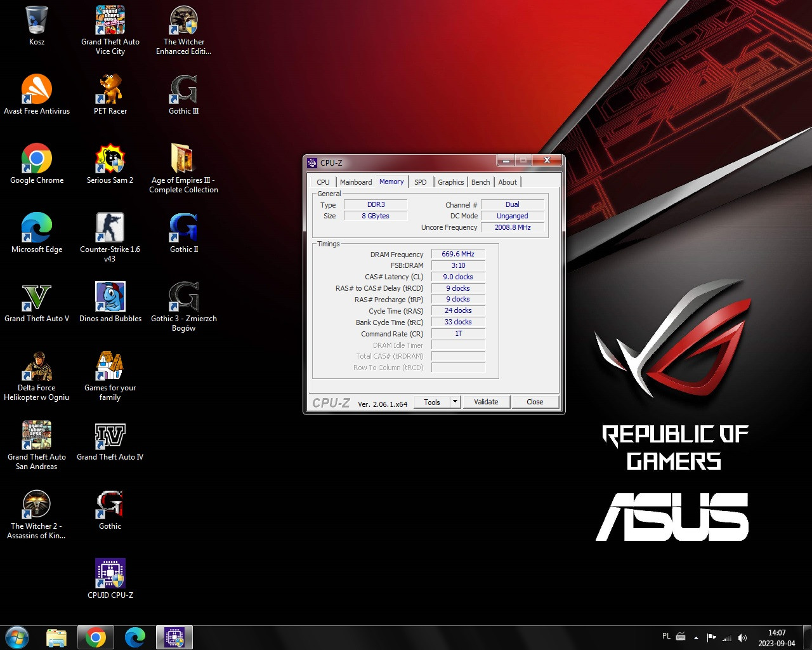Select the Serious Sam 2 desktop icon
Screen dimensions: 812x650
(110, 159)
